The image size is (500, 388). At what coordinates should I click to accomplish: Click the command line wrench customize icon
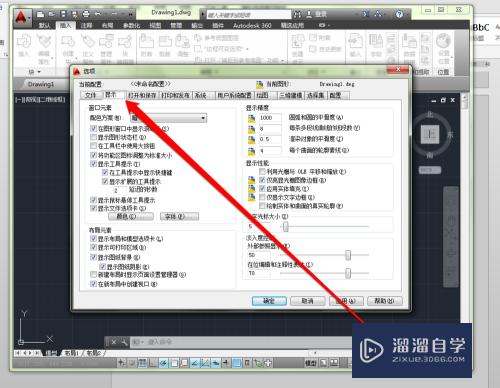[124, 342]
